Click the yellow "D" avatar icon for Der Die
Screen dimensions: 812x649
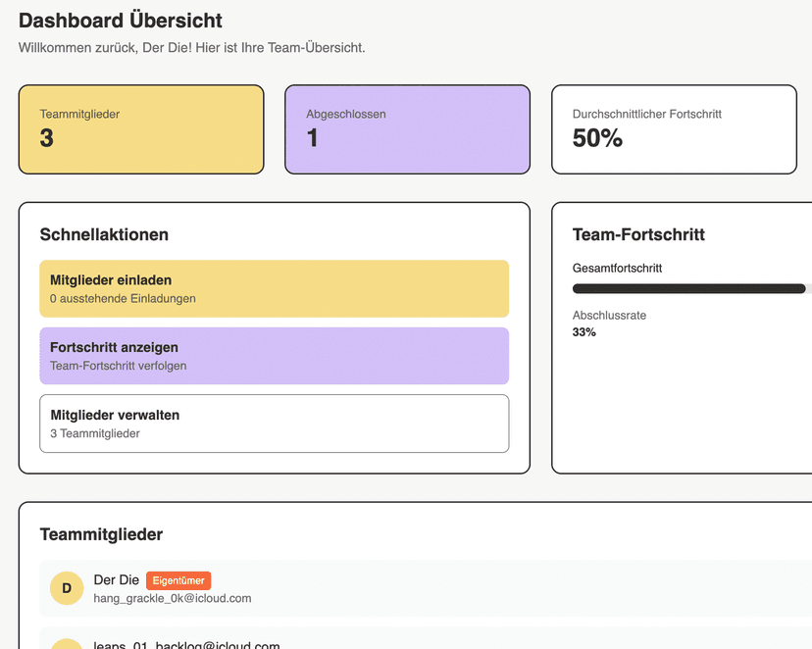(66, 588)
